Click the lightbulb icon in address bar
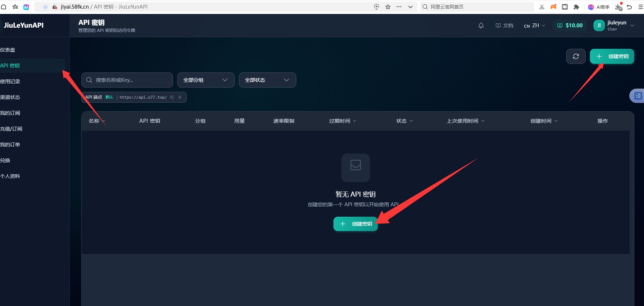The image size is (644, 306). pos(376,7)
